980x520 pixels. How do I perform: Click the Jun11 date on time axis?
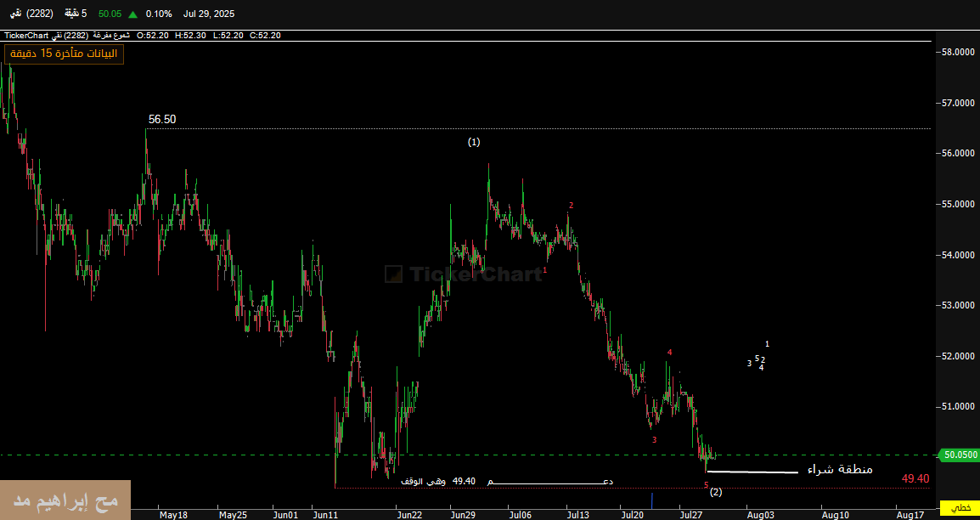click(x=325, y=515)
